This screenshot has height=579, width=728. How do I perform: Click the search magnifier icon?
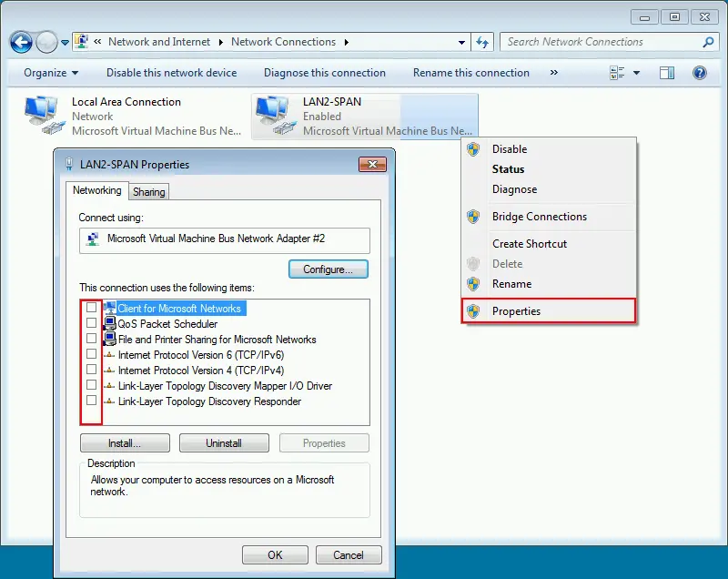coord(708,42)
